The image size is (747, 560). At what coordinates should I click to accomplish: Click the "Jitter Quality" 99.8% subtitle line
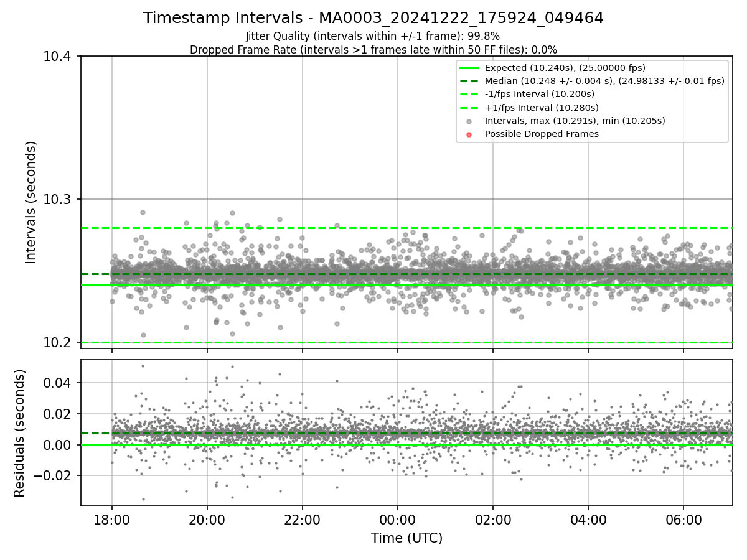click(373, 36)
